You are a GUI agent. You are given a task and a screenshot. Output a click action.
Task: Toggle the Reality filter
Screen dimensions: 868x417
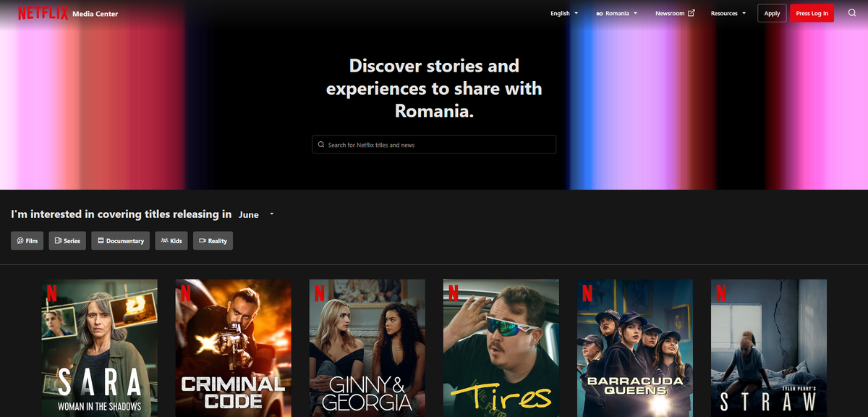point(213,241)
